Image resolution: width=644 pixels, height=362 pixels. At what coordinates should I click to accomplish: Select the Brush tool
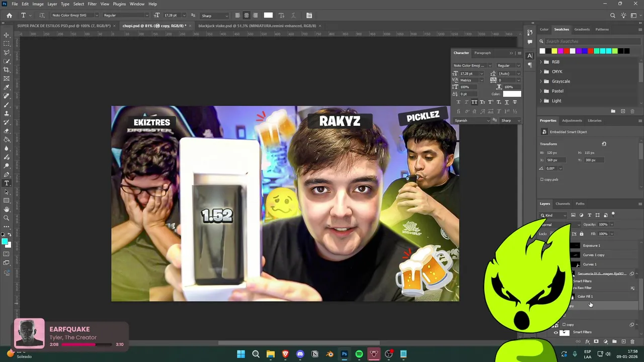point(7,105)
